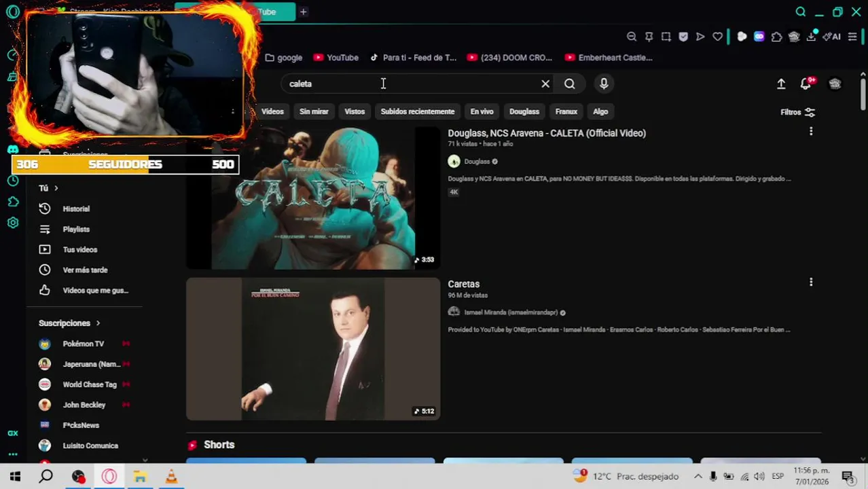Open a new browser tab with plus

tap(304, 12)
